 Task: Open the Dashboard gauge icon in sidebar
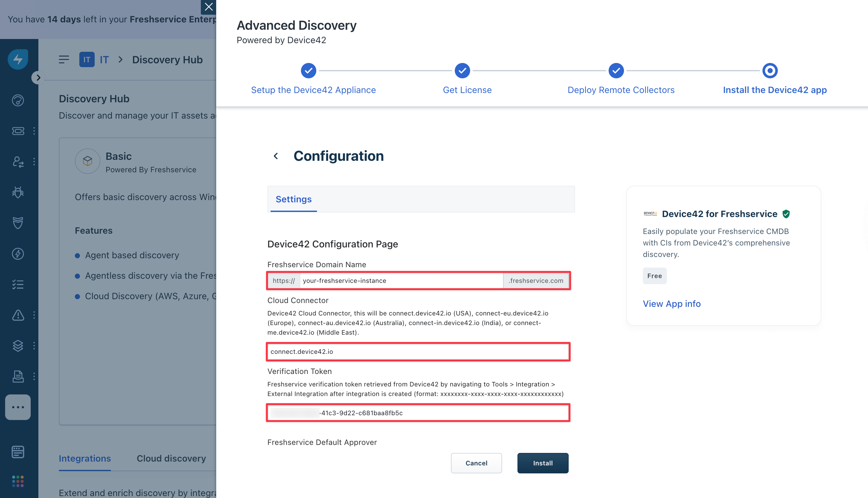pos(18,100)
